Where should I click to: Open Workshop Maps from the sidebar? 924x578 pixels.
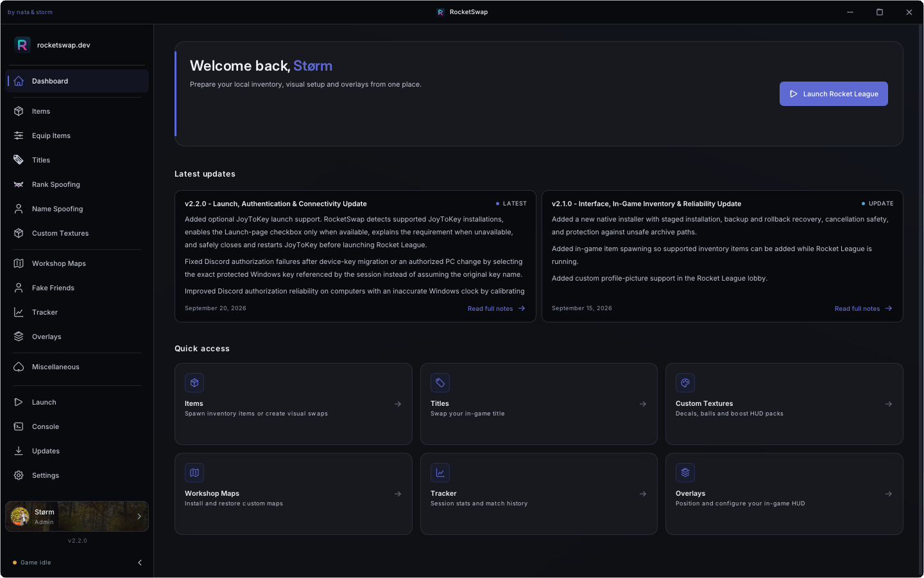pos(77,263)
